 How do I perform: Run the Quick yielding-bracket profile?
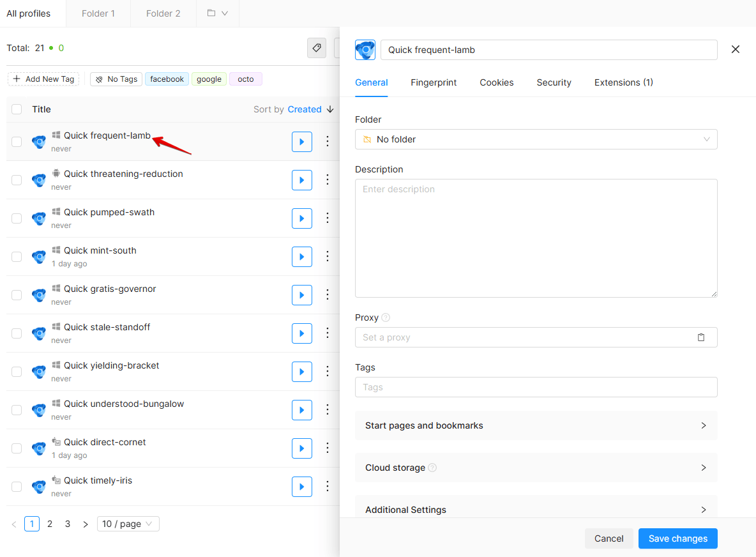tap(302, 372)
